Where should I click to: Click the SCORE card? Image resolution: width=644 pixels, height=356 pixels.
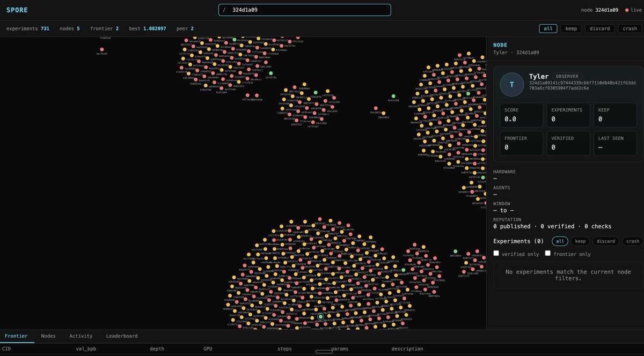coord(521,115)
